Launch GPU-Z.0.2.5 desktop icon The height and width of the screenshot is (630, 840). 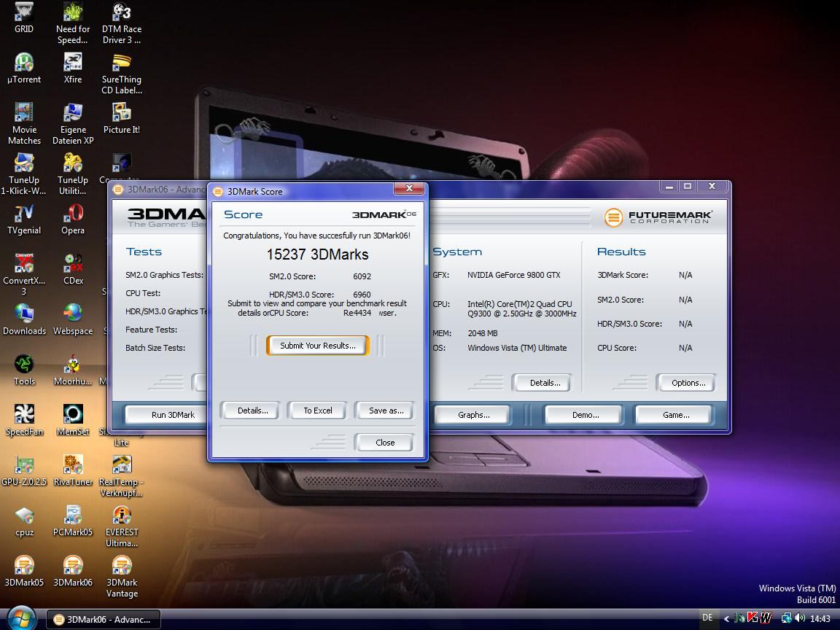coord(24,471)
